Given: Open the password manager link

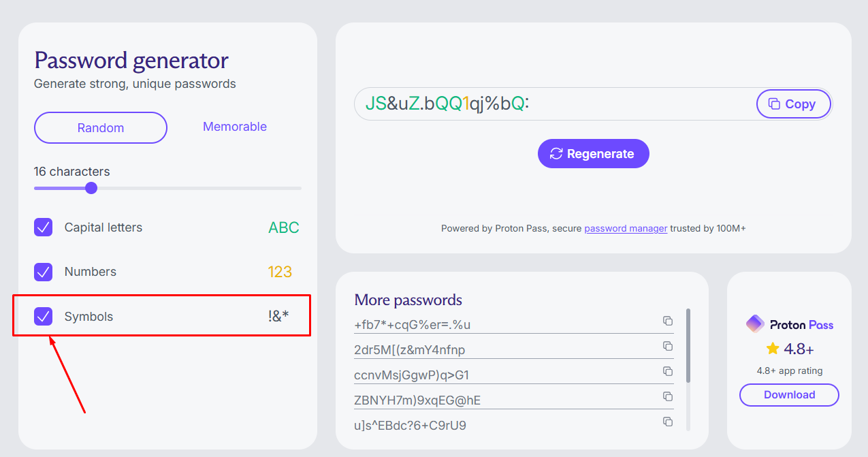Looking at the screenshot, I should click(x=626, y=229).
